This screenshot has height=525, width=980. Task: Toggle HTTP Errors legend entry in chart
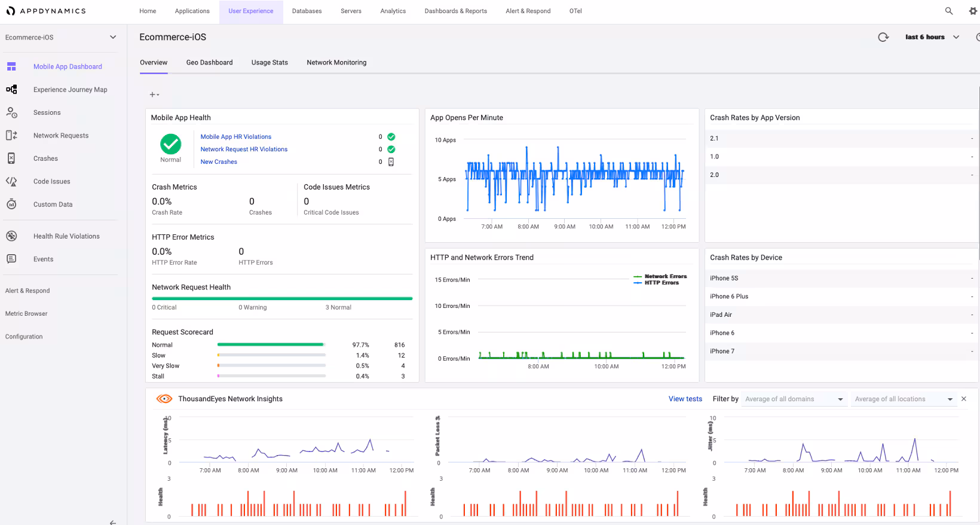tap(661, 283)
